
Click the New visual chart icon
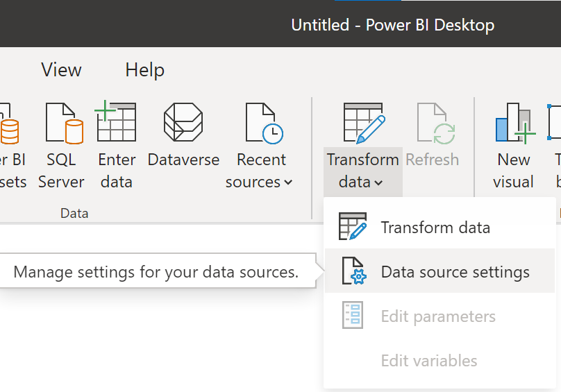(x=515, y=123)
